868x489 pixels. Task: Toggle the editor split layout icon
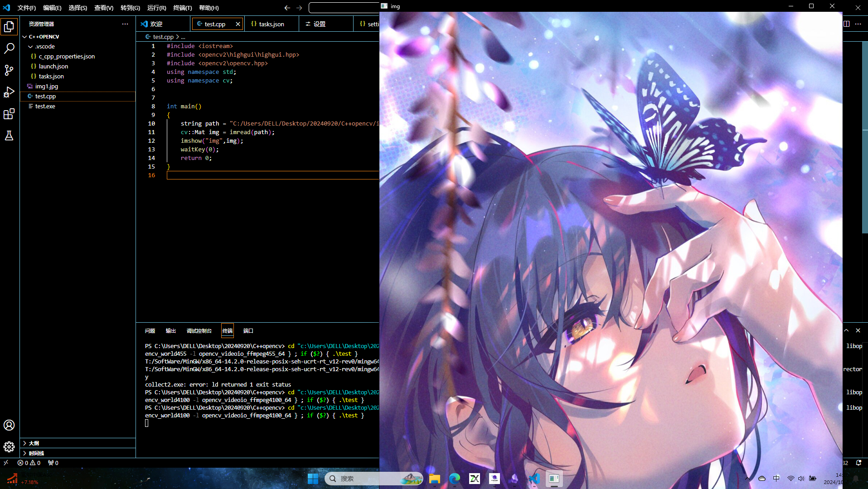(847, 24)
